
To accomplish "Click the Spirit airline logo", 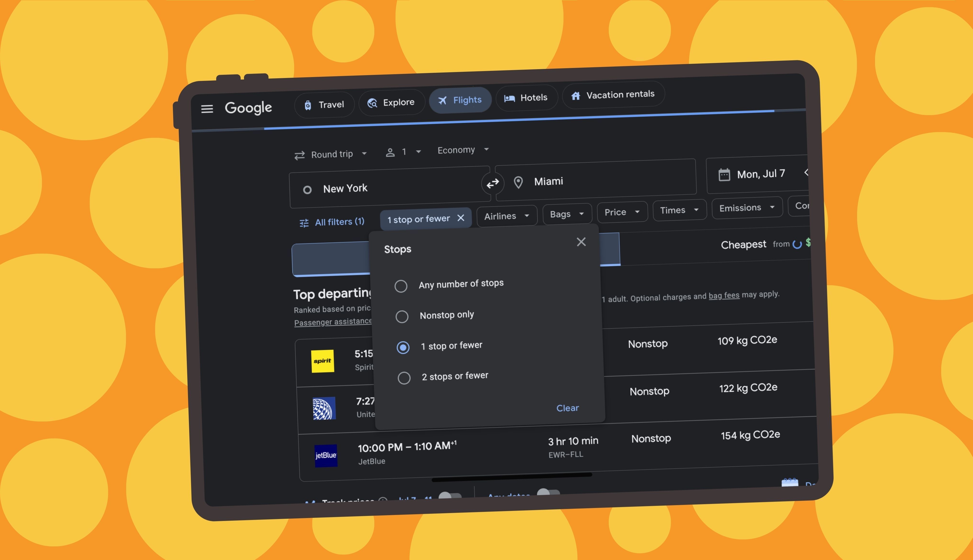I will [x=323, y=361].
